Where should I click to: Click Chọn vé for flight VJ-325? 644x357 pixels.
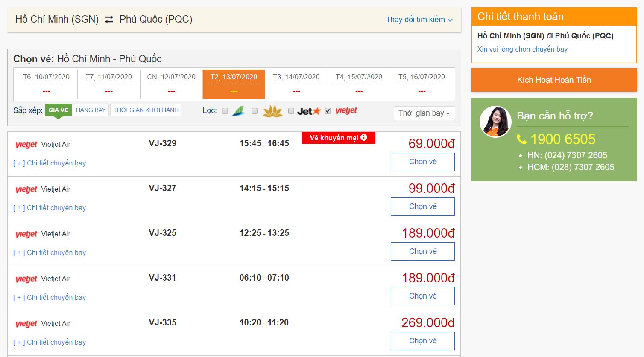click(x=423, y=251)
